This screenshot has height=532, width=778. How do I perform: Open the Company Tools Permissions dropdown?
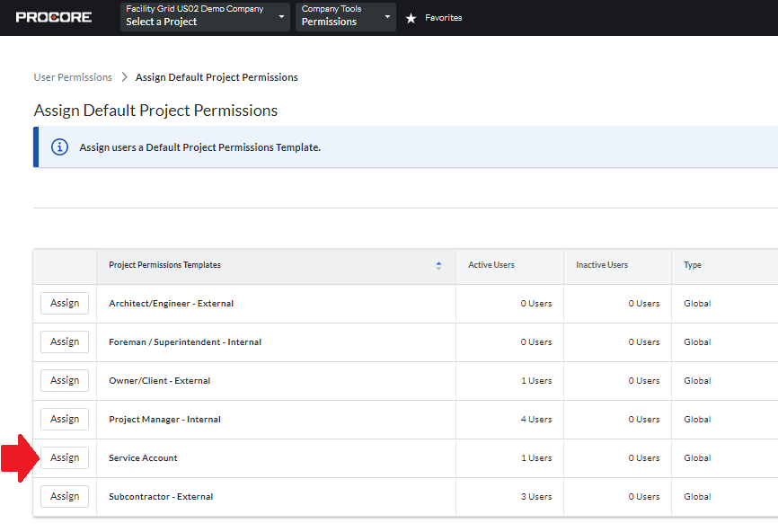345,16
